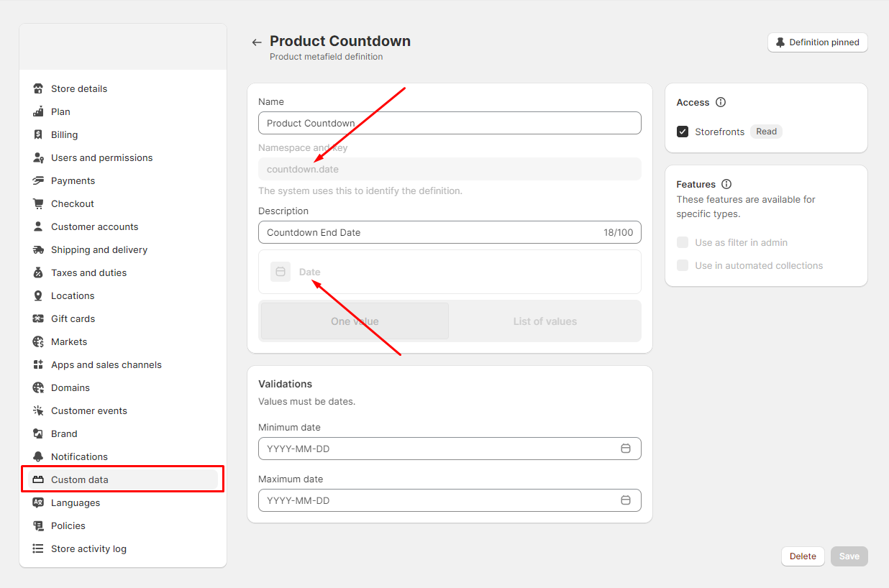The width and height of the screenshot is (889, 588).
Task: Open the Minimum date calendar picker icon
Action: pyautogui.click(x=626, y=449)
